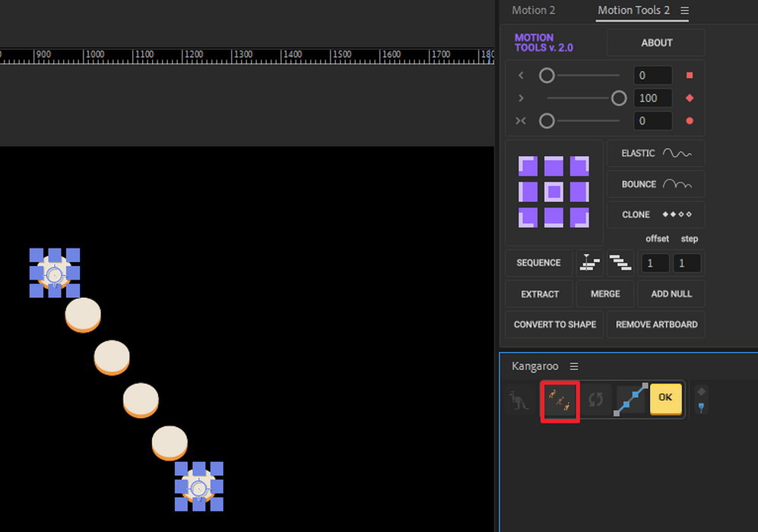Screen dimensions: 758x532
Task: Open the Motion Tools 2 panel menu
Action: coord(685,11)
